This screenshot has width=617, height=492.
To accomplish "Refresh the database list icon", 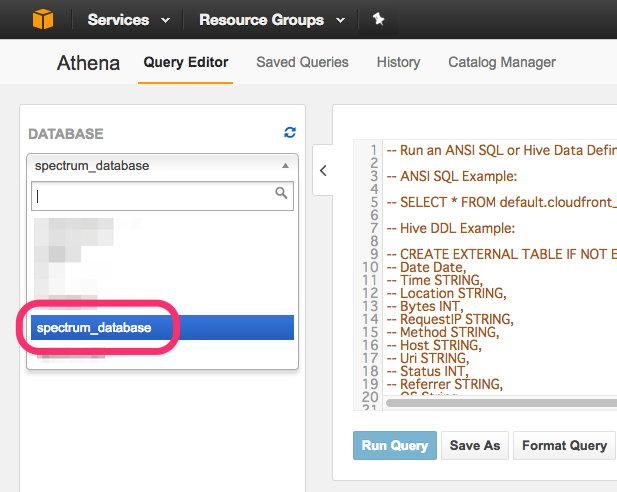I will (x=290, y=133).
